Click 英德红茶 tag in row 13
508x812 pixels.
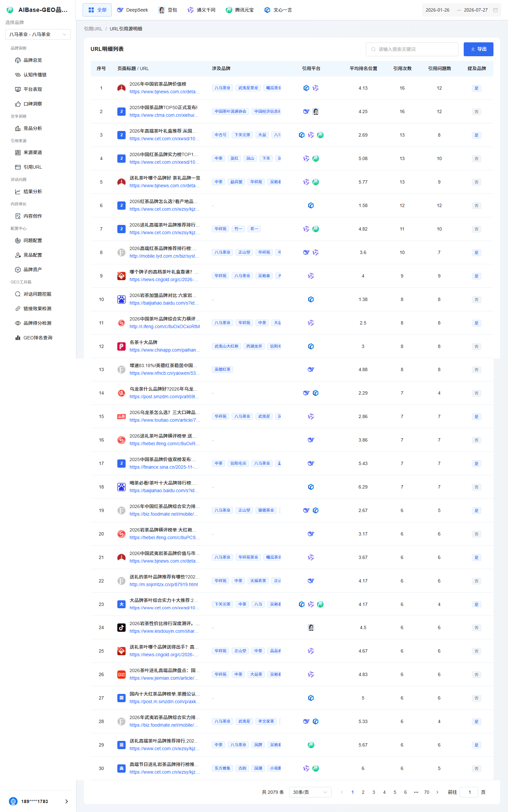point(222,369)
